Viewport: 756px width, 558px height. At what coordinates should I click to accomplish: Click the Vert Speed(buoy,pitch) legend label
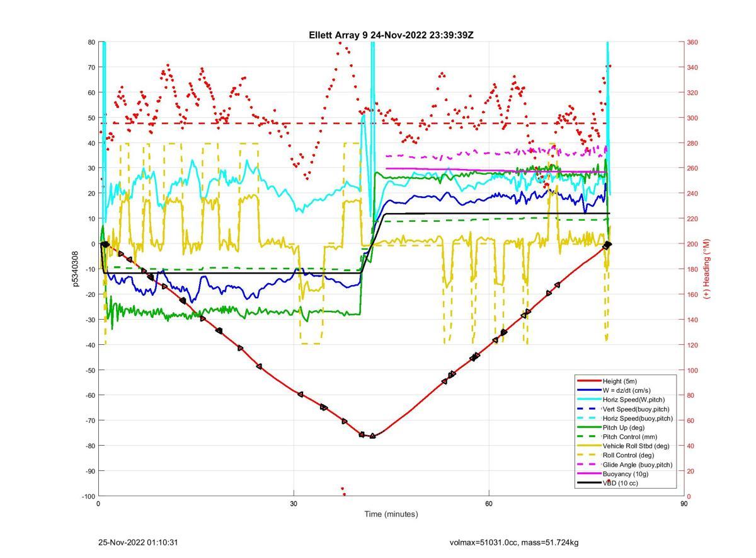click(x=636, y=409)
